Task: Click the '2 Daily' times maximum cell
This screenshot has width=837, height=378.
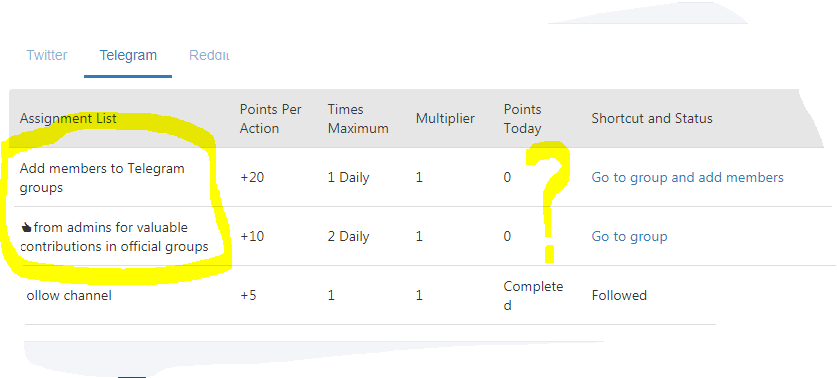Action: [349, 237]
